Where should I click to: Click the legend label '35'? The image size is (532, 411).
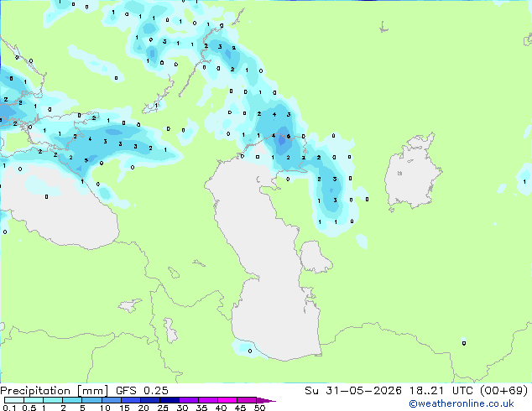coord(201,408)
